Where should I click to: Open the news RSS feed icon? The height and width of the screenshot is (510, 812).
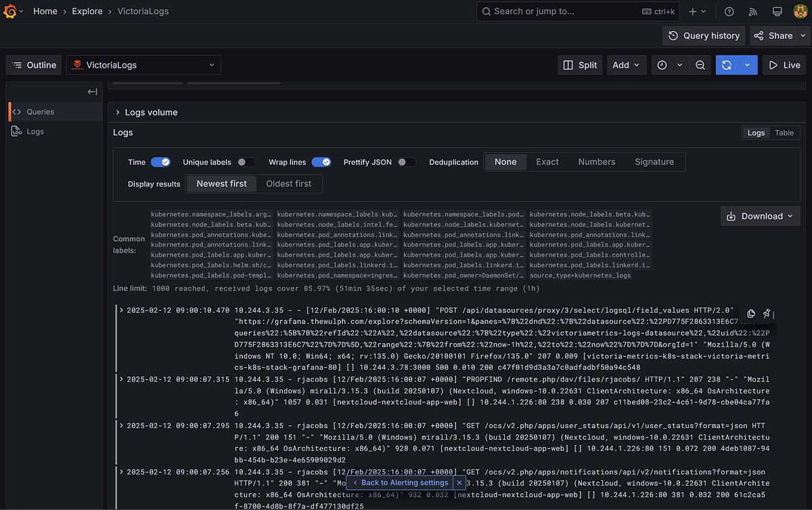tap(753, 12)
